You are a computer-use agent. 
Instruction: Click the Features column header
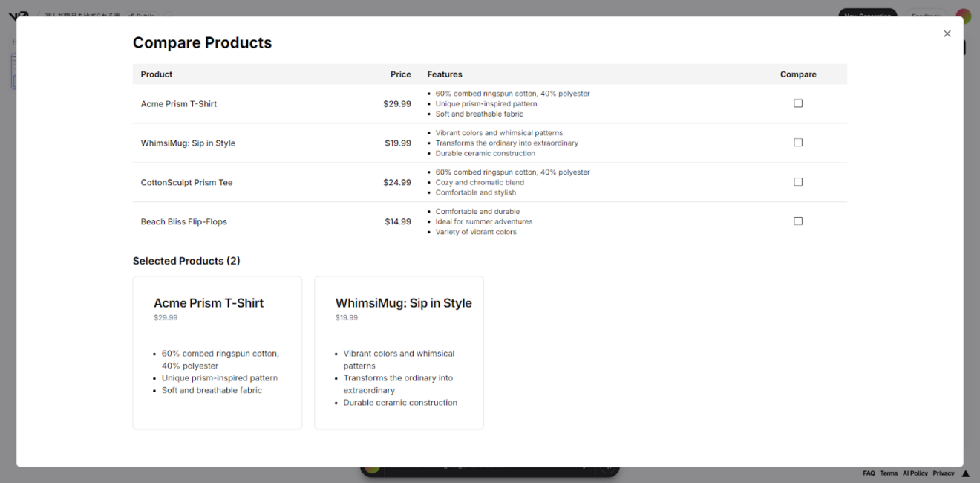[445, 74]
